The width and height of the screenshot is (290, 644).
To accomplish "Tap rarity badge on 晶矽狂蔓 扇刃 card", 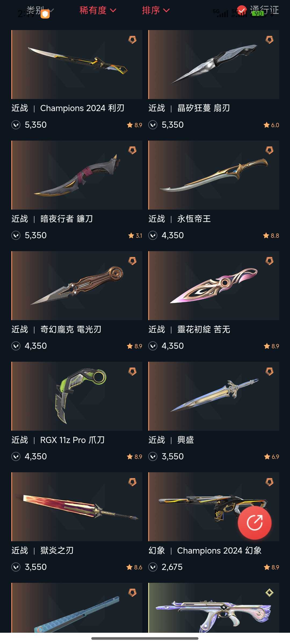I will (269, 40).
